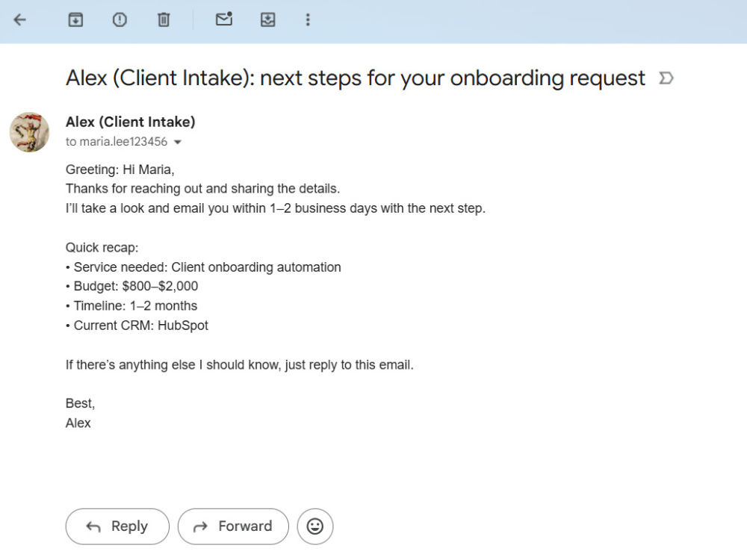
Task: Click 'Service needed: Client onboarding automation' bullet
Action: 203,267
